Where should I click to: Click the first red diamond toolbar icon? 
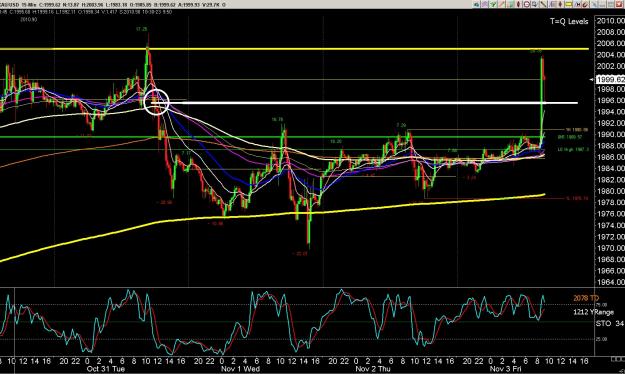(518, 4)
